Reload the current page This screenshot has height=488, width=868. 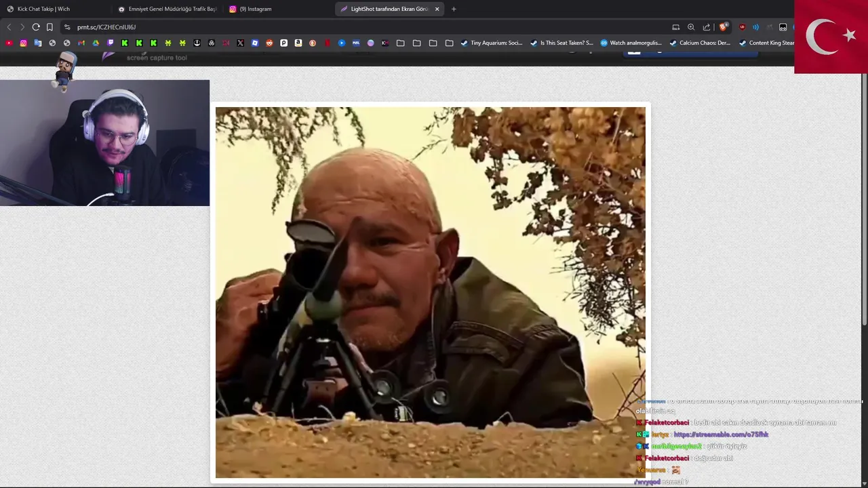click(36, 27)
